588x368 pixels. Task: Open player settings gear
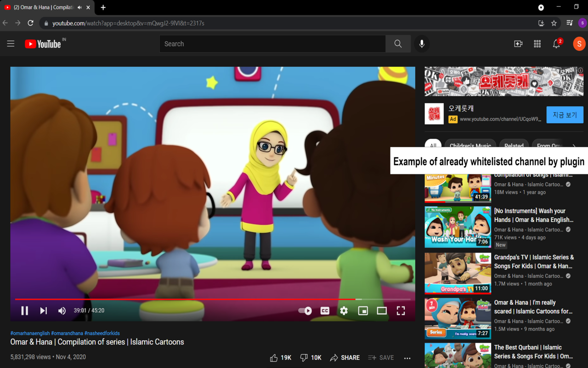344,310
